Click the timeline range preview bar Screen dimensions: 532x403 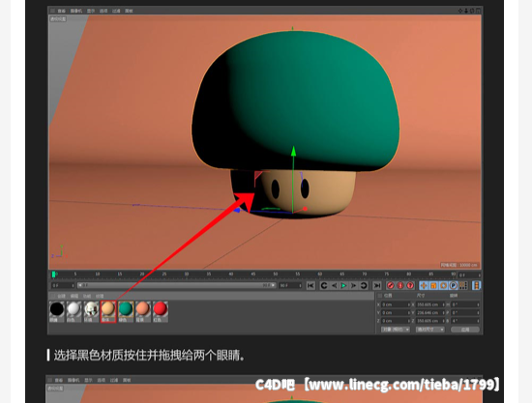point(176,286)
